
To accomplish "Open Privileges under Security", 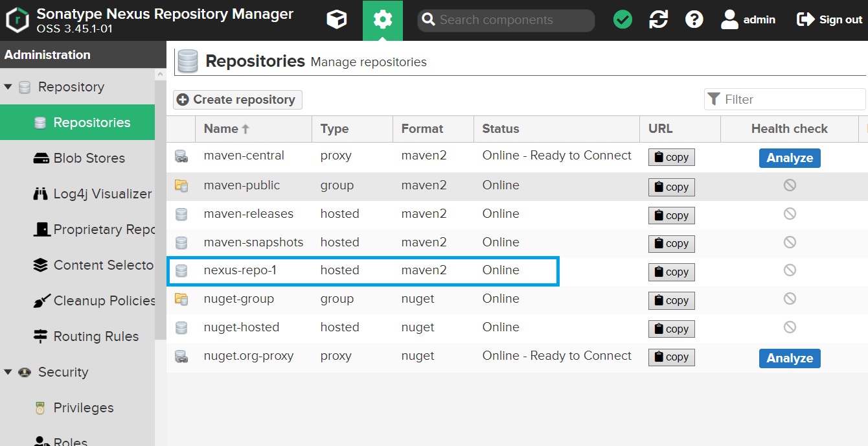I will click(x=77, y=408).
